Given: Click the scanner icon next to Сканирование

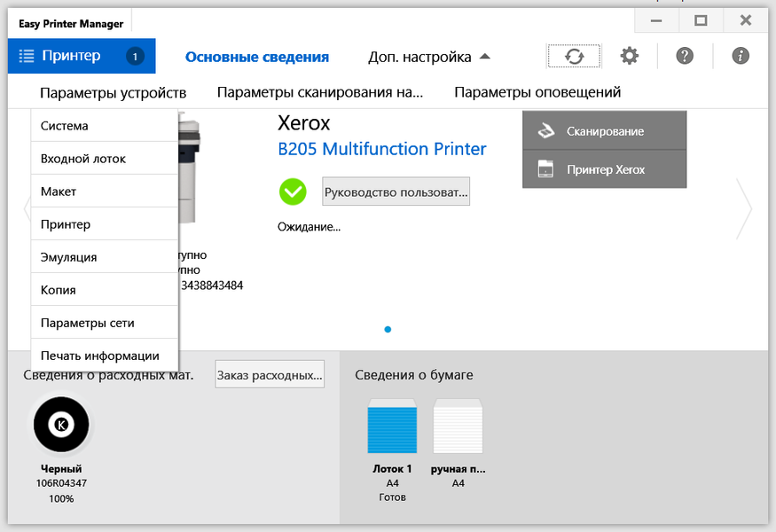Looking at the screenshot, I should [x=546, y=130].
